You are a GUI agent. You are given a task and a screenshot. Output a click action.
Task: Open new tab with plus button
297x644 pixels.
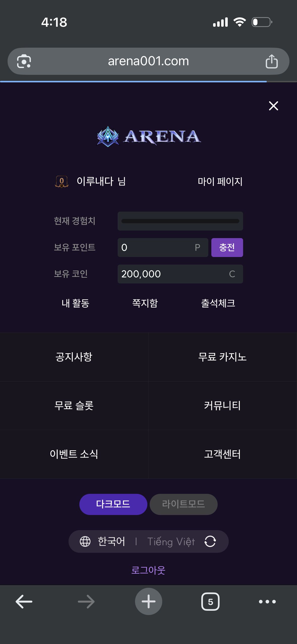pyautogui.click(x=148, y=602)
